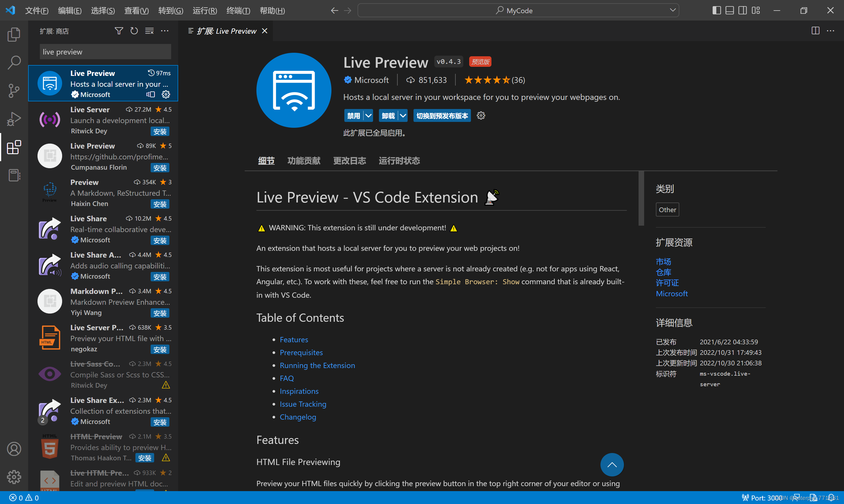Switch to the 功能贡献 tab
Screen dimensions: 844x504
click(304, 161)
